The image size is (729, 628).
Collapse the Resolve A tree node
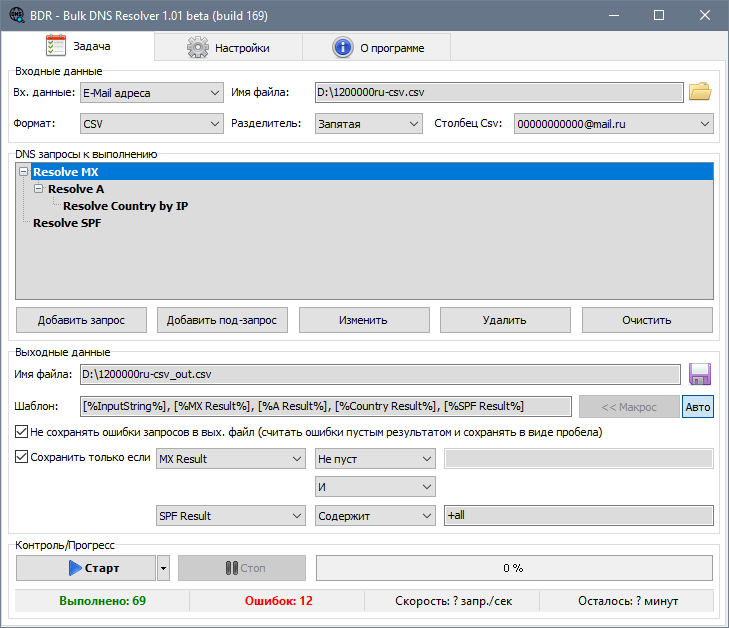pos(38,189)
